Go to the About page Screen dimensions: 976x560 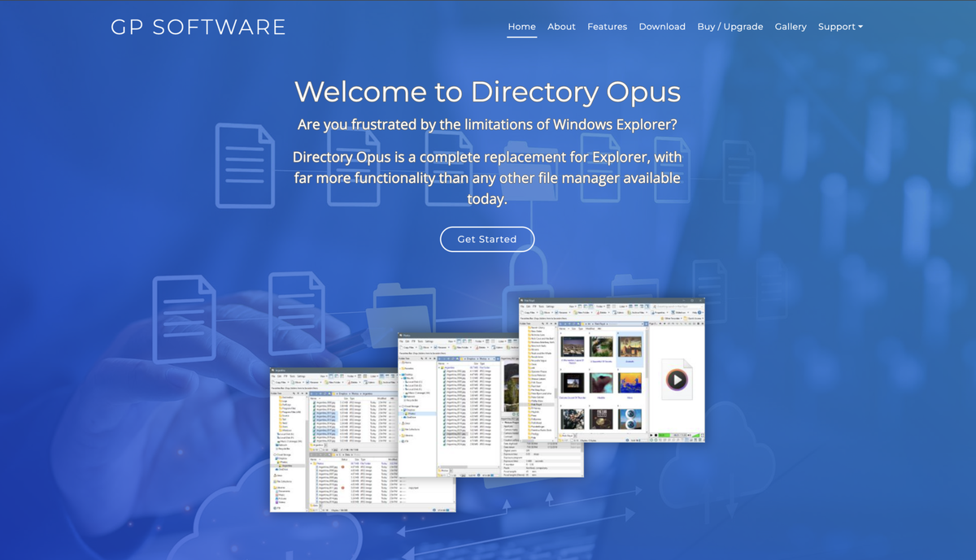click(561, 27)
